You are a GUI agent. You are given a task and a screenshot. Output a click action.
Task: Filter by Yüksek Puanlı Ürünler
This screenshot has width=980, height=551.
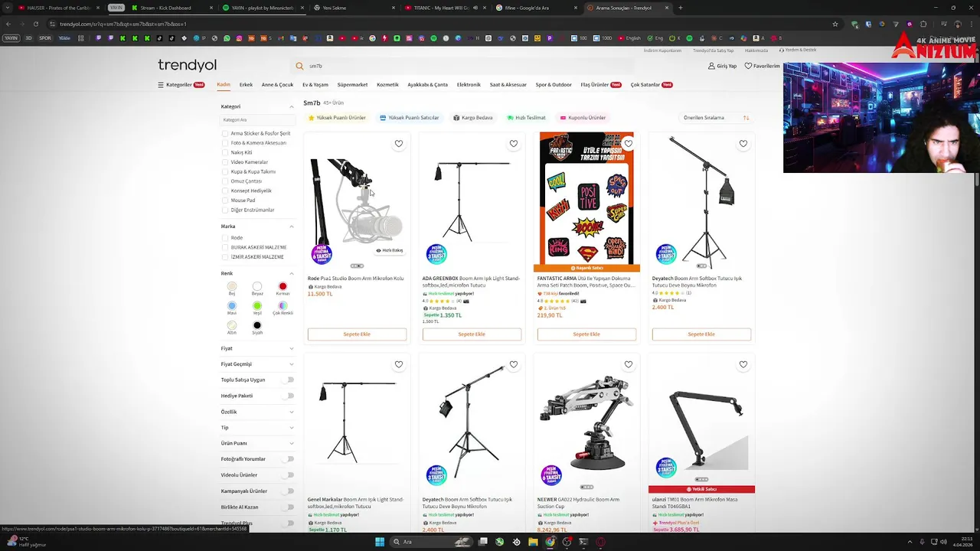(337, 118)
